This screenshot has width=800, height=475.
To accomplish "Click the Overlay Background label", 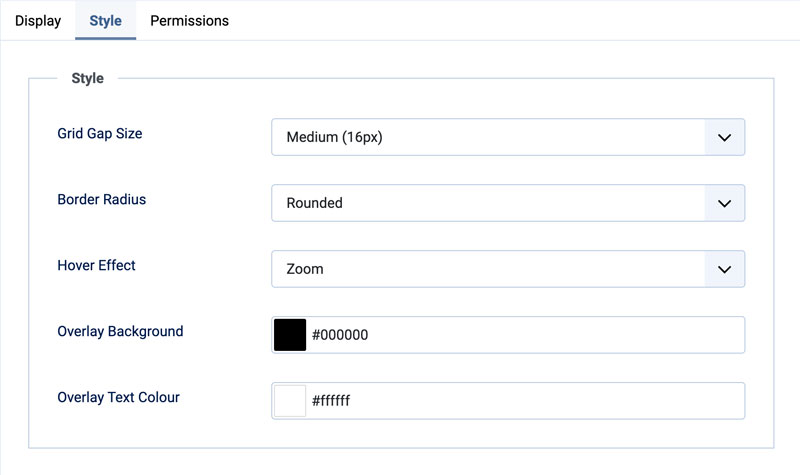I will 120,331.
